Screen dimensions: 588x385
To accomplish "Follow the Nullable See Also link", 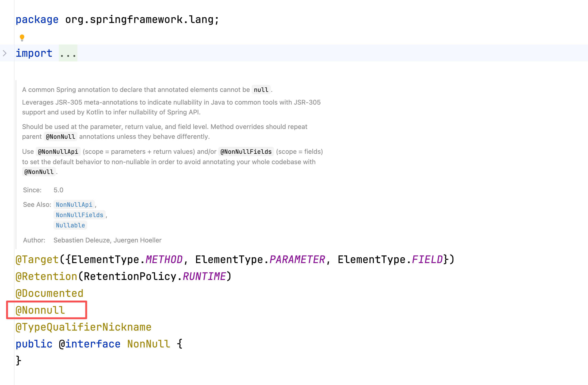I will [70, 225].
